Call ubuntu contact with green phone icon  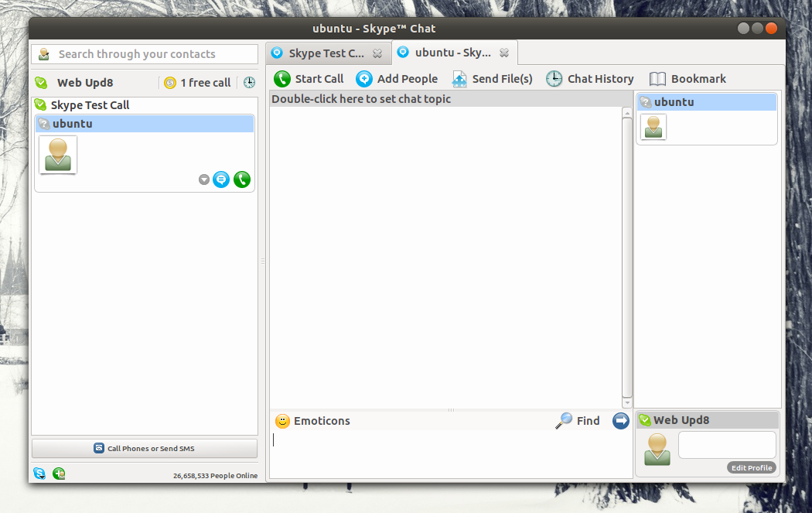242,180
